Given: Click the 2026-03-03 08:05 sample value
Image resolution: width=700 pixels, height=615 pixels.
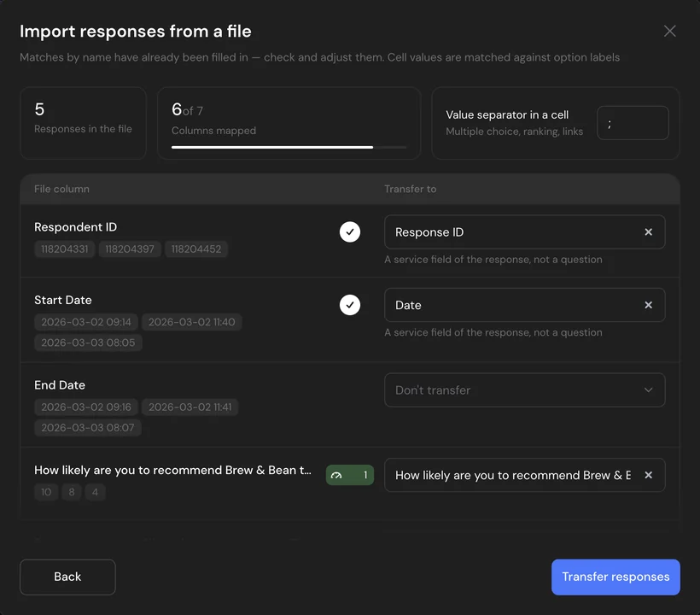Looking at the screenshot, I should click(x=88, y=343).
